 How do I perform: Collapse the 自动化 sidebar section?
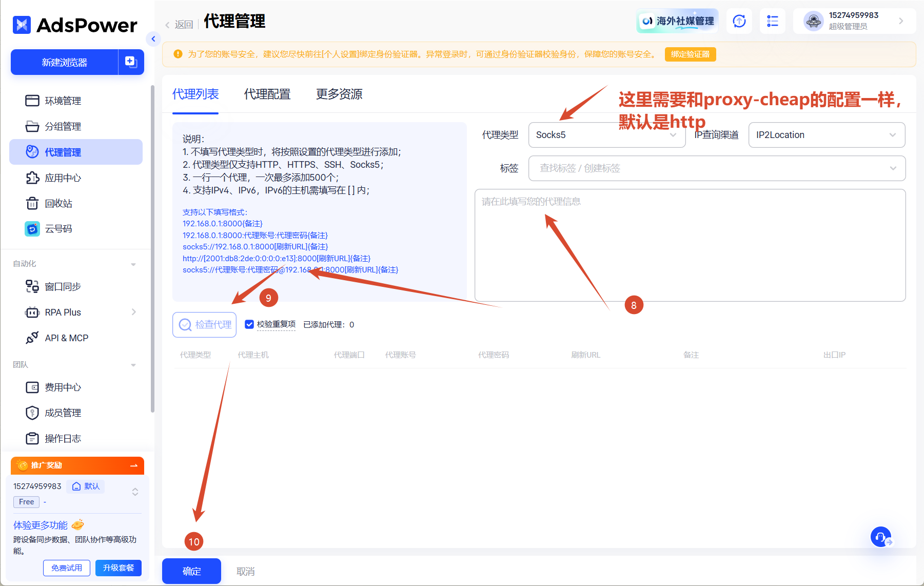(133, 264)
